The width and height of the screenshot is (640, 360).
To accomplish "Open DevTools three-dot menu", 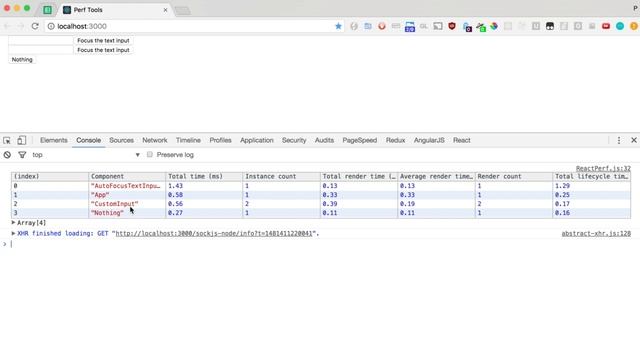I will 619,140.
